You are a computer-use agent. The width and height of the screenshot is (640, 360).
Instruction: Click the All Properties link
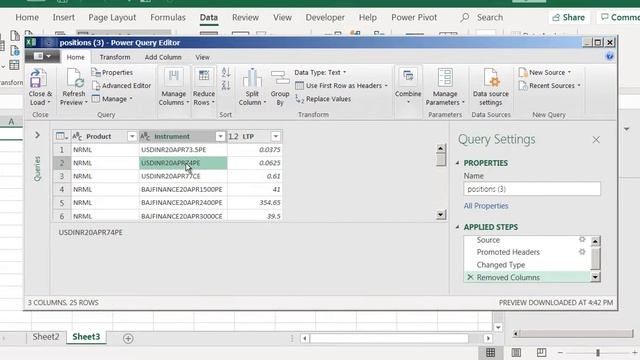486,206
